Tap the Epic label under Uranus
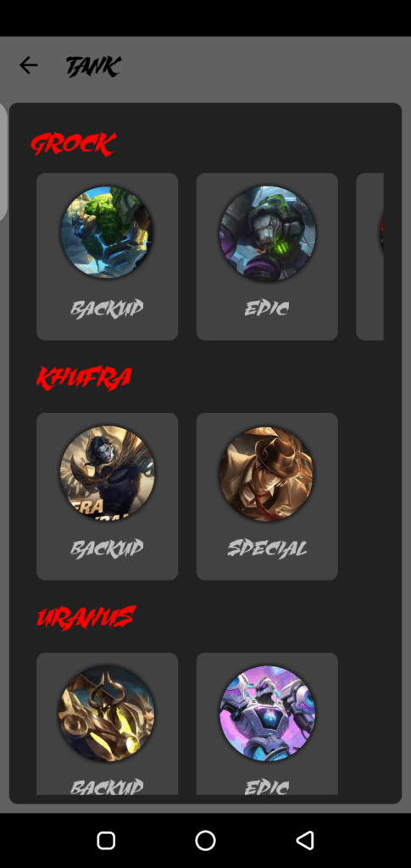This screenshot has height=868, width=411. pos(267,787)
